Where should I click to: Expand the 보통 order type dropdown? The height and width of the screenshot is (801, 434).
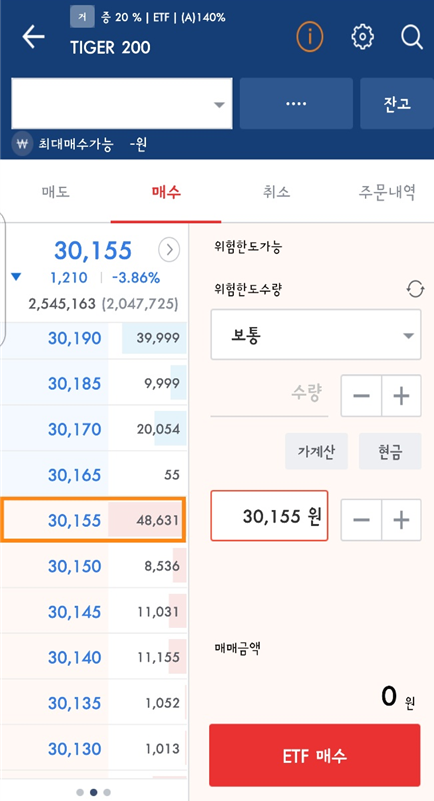click(316, 335)
